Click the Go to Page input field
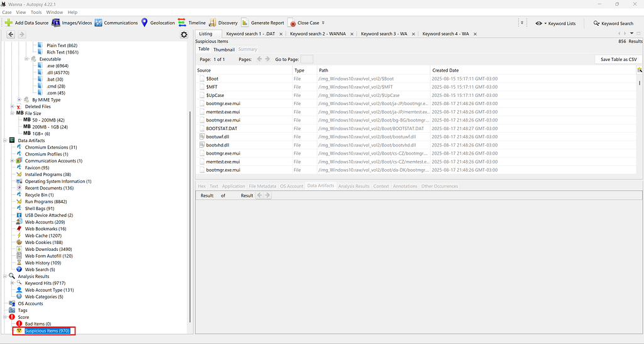Viewport: 644px width, 344px height. (x=307, y=59)
